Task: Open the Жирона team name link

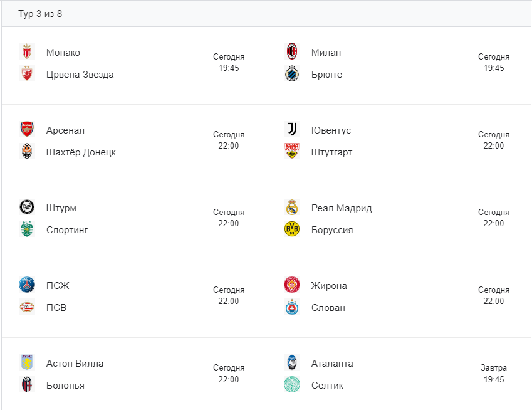Action: [x=329, y=286]
